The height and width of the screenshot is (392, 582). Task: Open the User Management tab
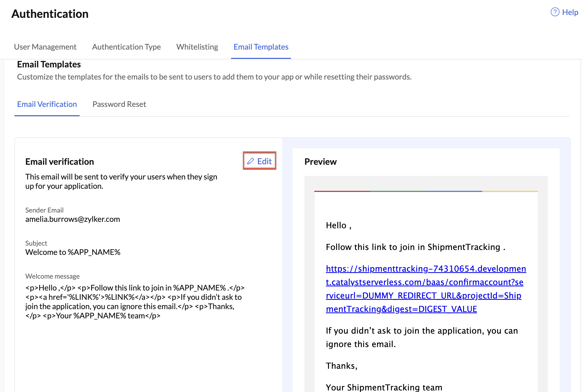click(x=45, y=47)
